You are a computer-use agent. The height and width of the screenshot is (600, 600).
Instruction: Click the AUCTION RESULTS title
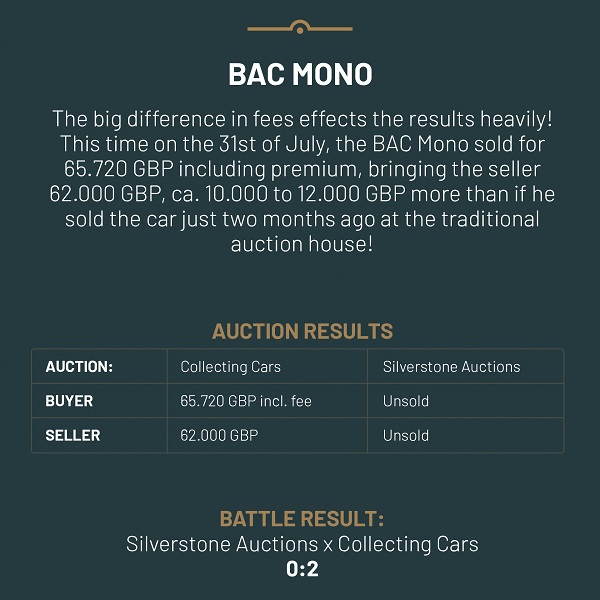point(302,331)
